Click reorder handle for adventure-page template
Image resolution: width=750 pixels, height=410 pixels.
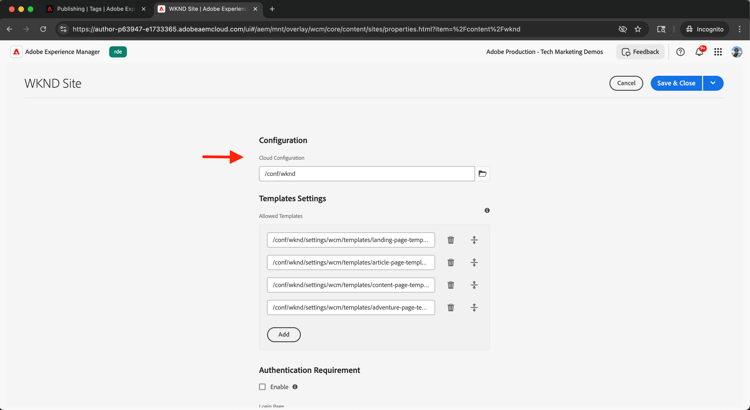pos(474,308)
